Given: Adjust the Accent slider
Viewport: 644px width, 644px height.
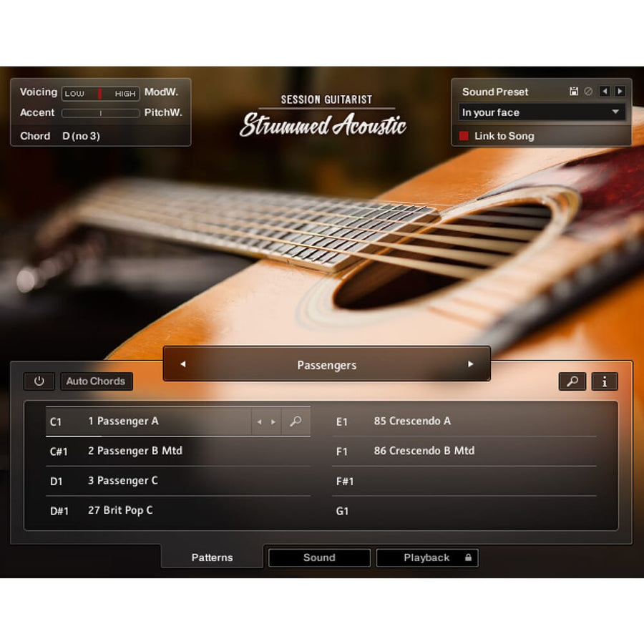Looking at the screenshot, I should pyautogui.click(x=101, y=113).
